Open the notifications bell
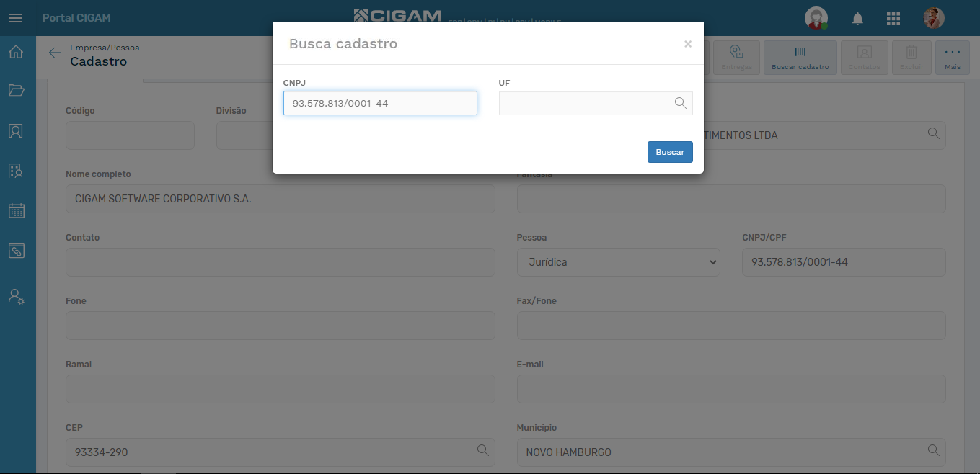 coord(857,19)
